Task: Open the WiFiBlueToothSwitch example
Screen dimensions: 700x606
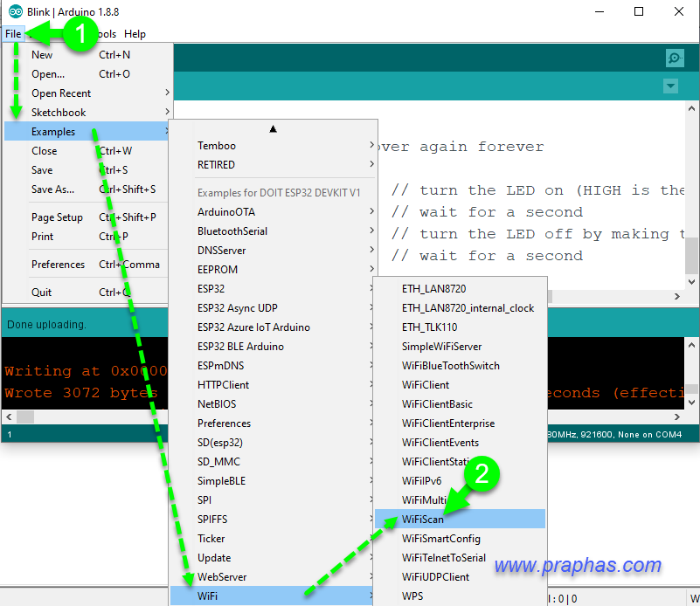Action: tap(460, 365)
